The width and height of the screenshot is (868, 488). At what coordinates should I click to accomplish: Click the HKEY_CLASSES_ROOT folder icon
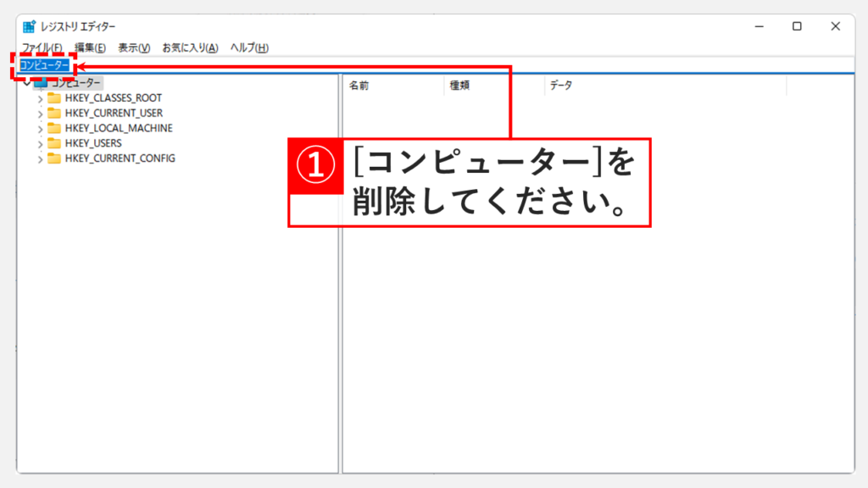coord(53,98)
